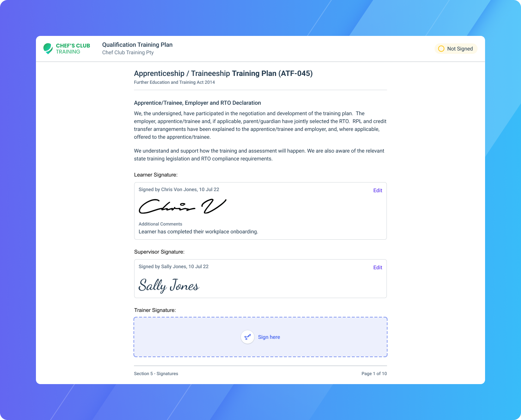The image size is (521, 420).
Task: Select the pen icon inside the Sign here area
Action: click(x=247, y=337)
